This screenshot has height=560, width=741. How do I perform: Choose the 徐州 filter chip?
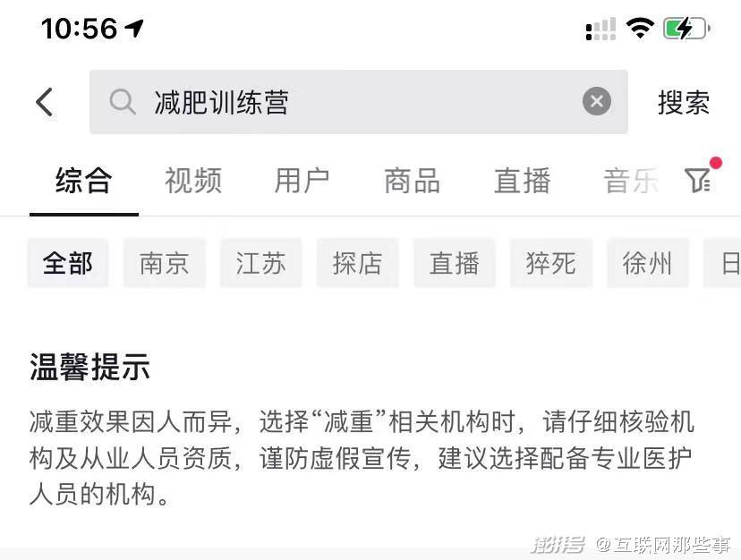pos(647,263)
